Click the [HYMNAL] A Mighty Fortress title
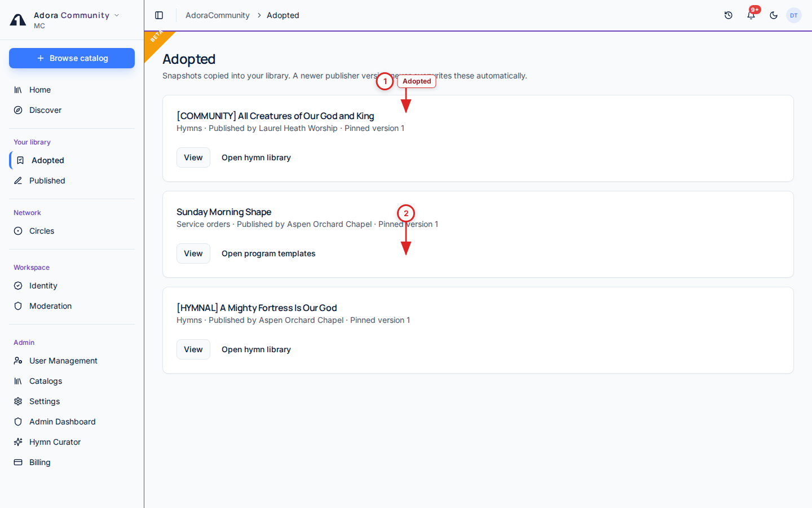Screen dimensions: 812x508 (x=257, y=308)
